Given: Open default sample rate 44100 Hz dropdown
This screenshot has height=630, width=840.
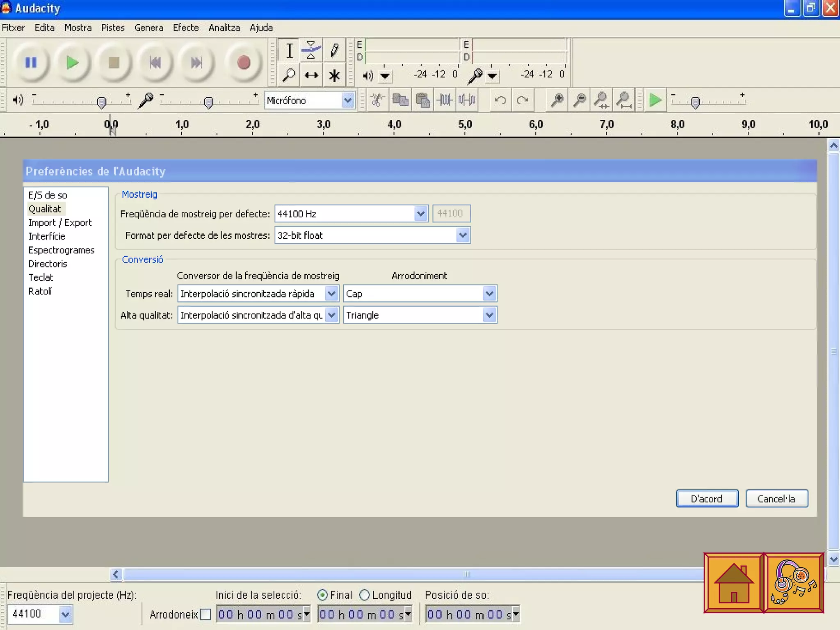Looking at the screenshot, I should 420,214.
